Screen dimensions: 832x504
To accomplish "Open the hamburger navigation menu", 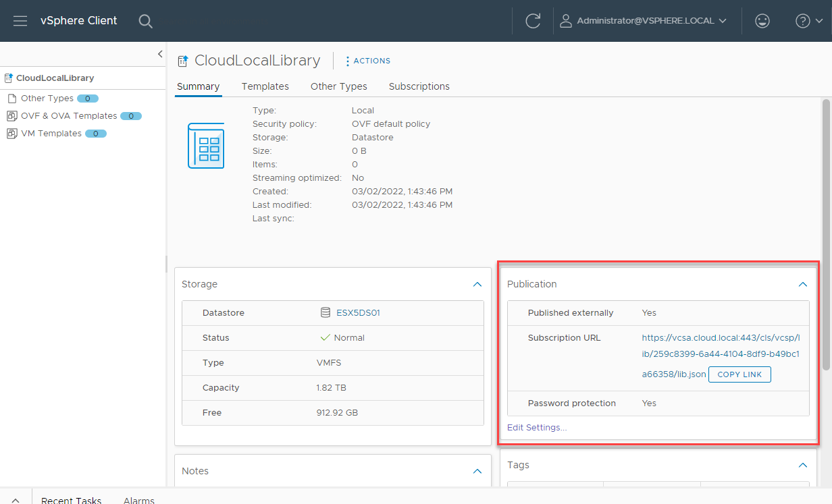I will click(20, 21).
